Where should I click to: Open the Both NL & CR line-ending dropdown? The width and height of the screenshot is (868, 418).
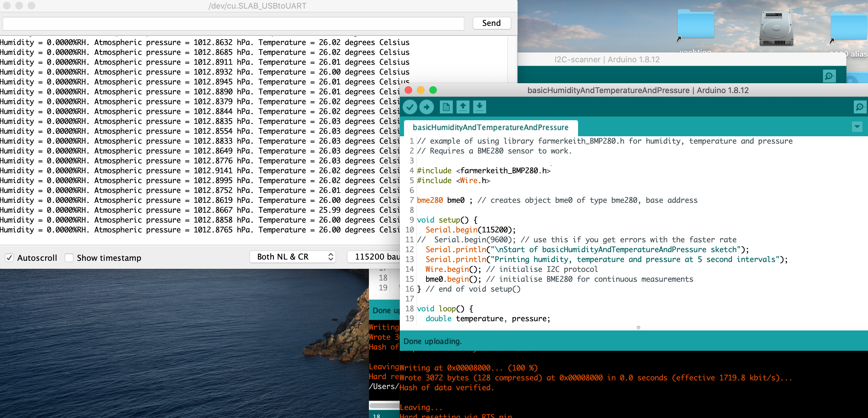[x=292, y=256]
